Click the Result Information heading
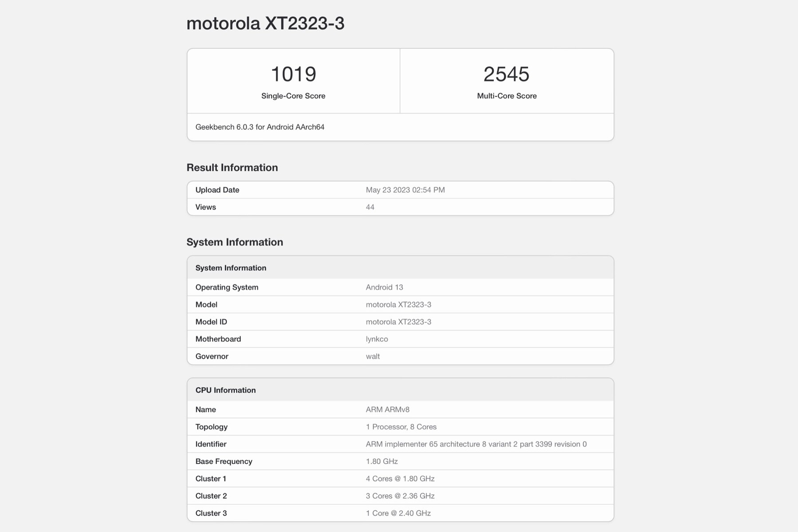The width and height of the screenshot is (798, 532). pyautogui.click(x=232, y=168)
